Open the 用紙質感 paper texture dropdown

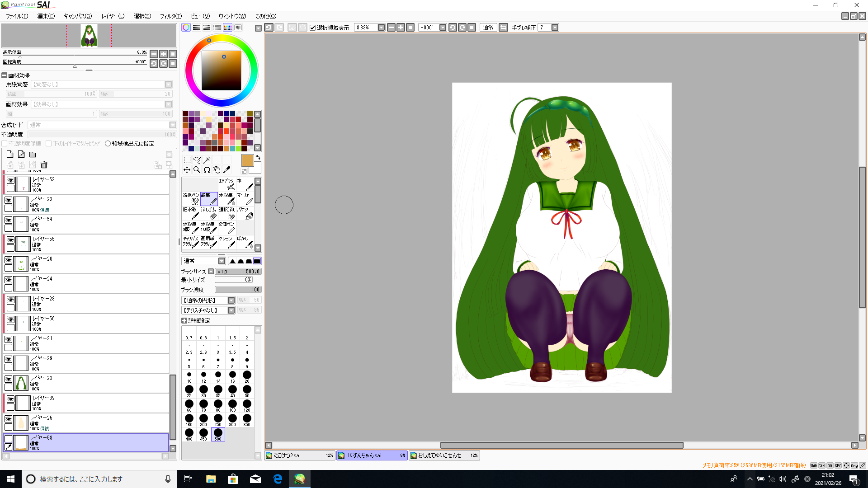168,84
